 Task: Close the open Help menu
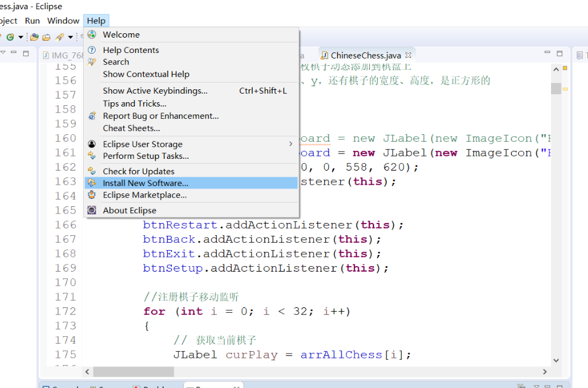(96, 20)
